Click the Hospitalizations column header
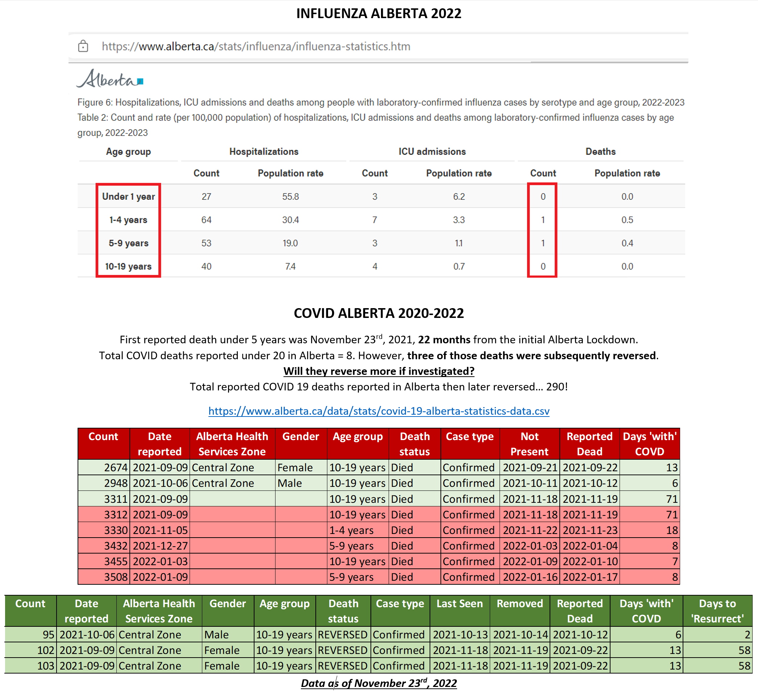The height and width of the screenshot is (700, 758). point(264,152)
